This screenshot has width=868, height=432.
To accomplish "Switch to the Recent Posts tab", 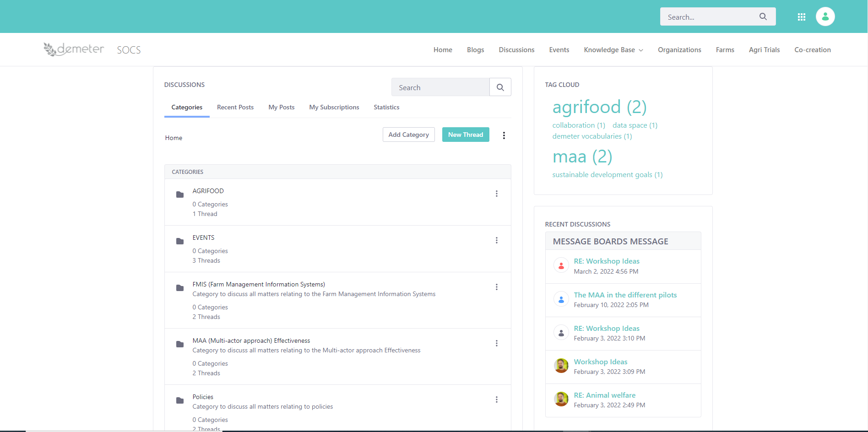I will pyautogui.click(x=235, y=107).
